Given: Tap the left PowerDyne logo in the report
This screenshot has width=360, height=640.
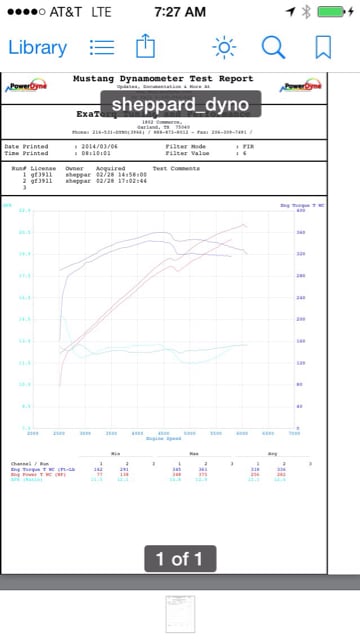Looking at the screenshot, I should 26,86.
